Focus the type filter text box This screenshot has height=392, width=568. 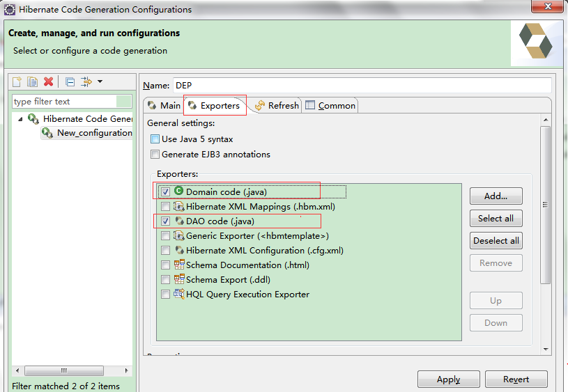(72, 102)
